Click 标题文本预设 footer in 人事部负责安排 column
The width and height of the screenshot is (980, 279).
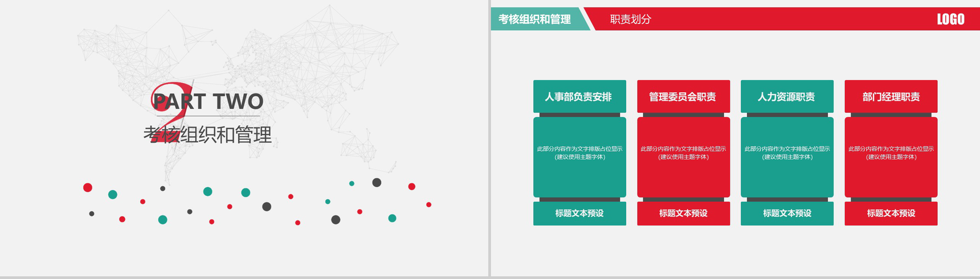[579, 214]
